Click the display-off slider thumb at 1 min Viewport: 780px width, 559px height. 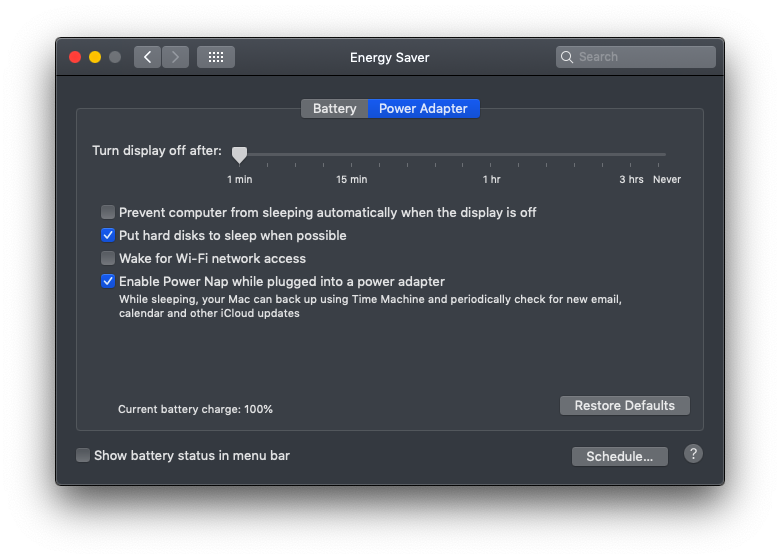[x=239, y=155]
